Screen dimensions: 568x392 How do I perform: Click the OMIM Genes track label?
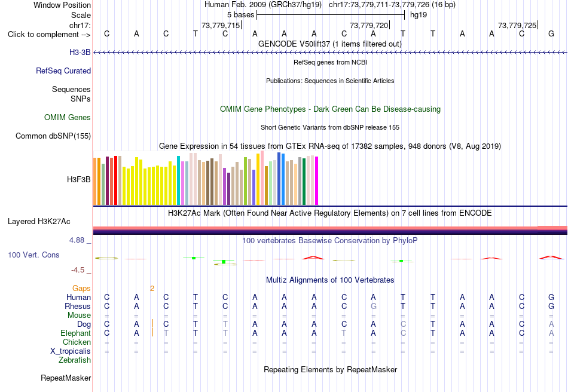pyautogui.click(x=67, y=117)
